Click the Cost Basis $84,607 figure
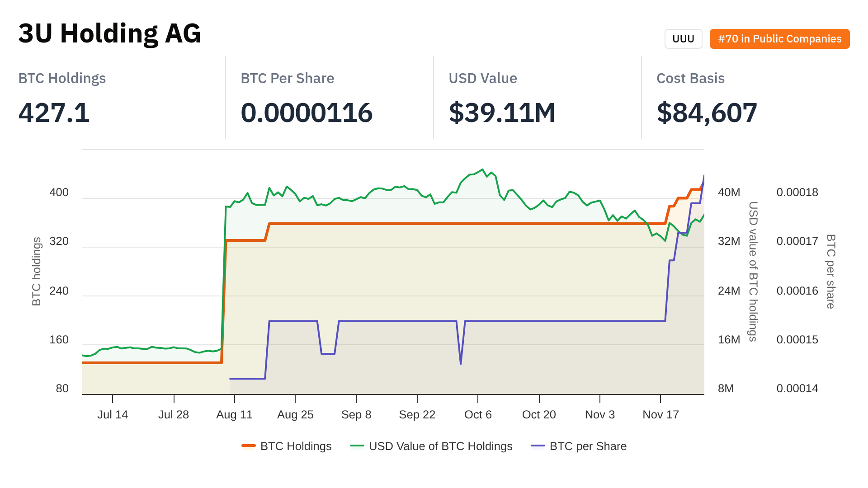This screenshot has width=868, height=488. click(707, 113)
